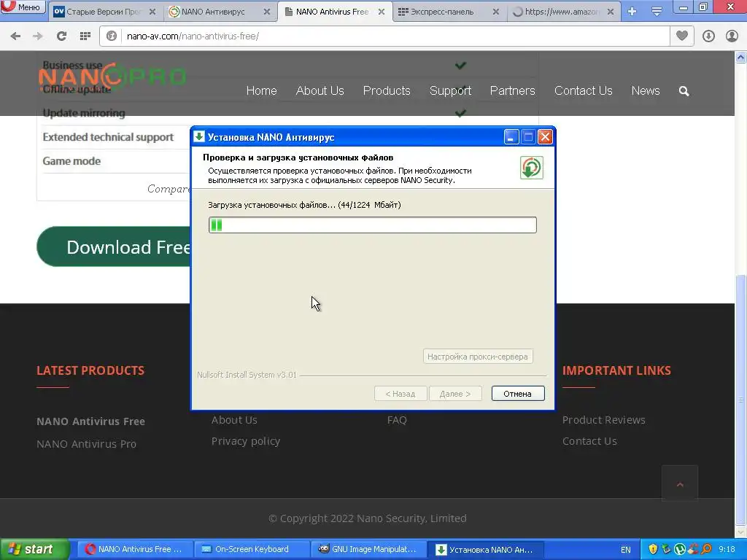
Task: Minimize the NANO installer window
Action: click(511, 137)
